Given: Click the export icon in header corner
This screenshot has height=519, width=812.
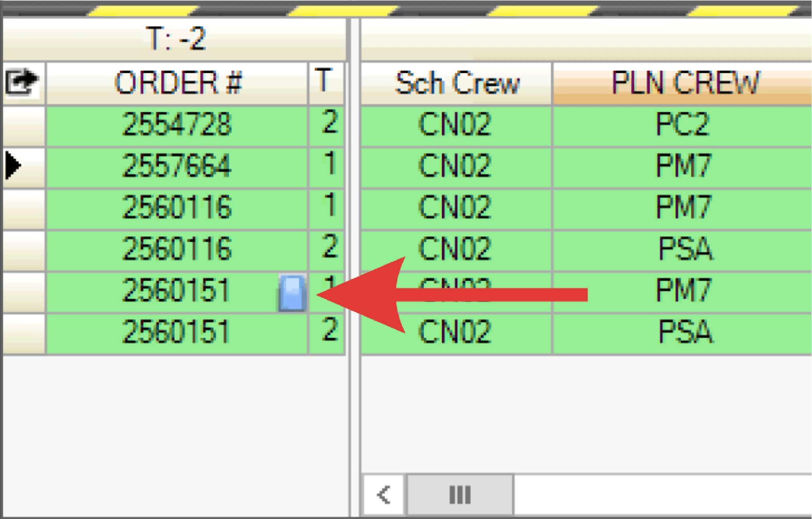Looking at the screenshot, I should pyautogui.click(x=22, y=82).
